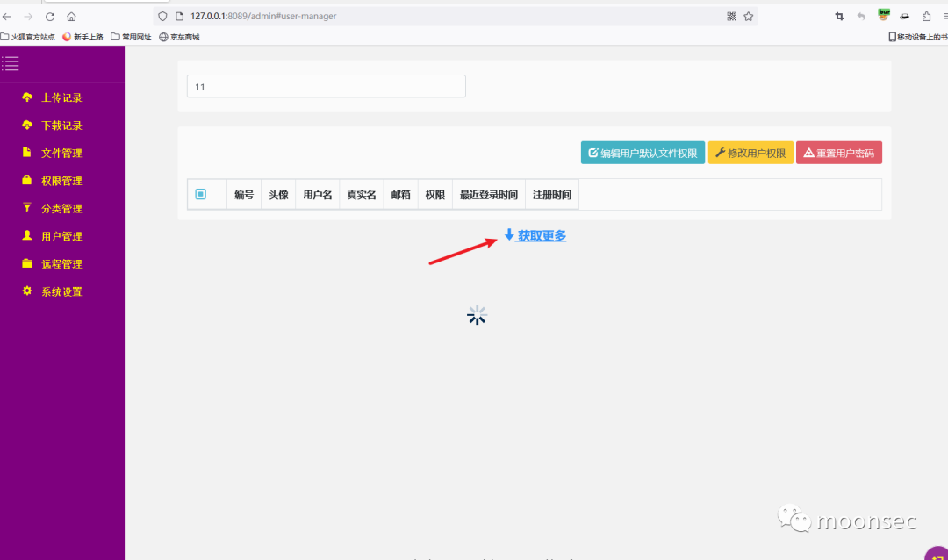Open 上传记录 in the sidebar

[61, 97]
